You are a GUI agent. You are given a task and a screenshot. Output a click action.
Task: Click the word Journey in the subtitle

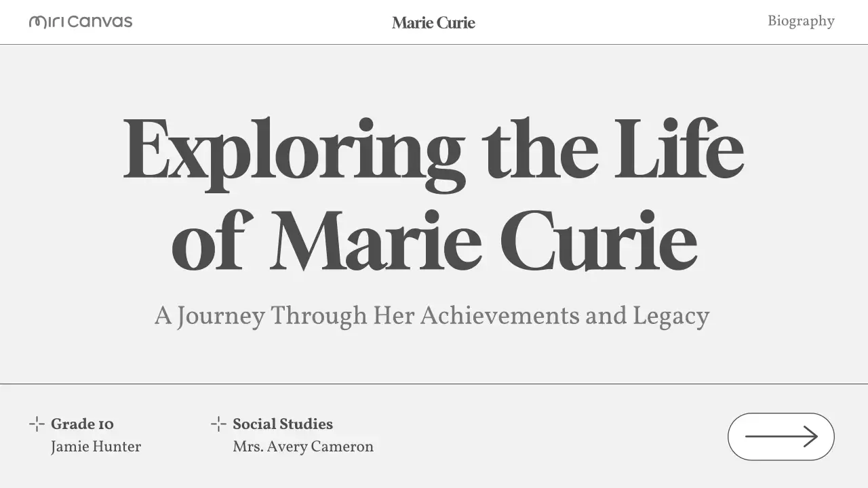click(220, 317)
